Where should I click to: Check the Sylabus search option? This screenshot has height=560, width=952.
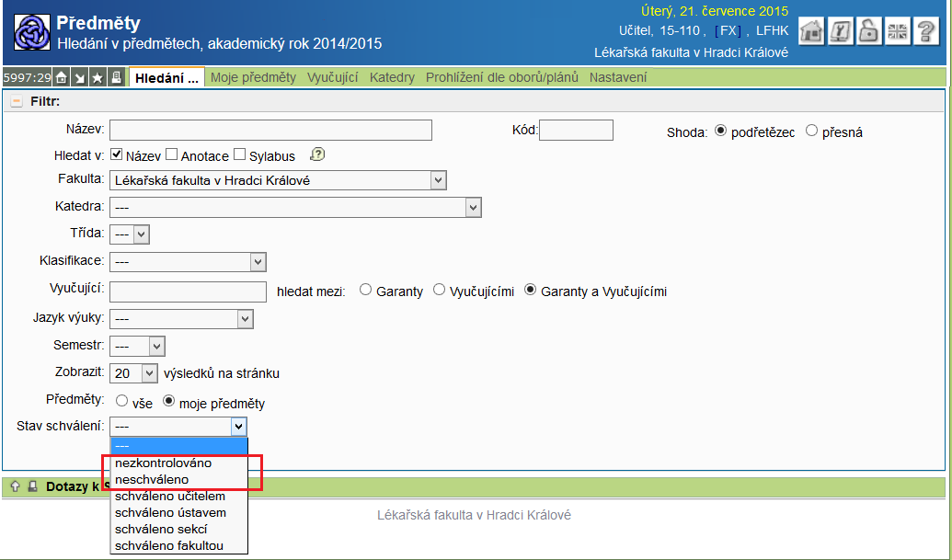pyautogui.click(x=240, y=155)
